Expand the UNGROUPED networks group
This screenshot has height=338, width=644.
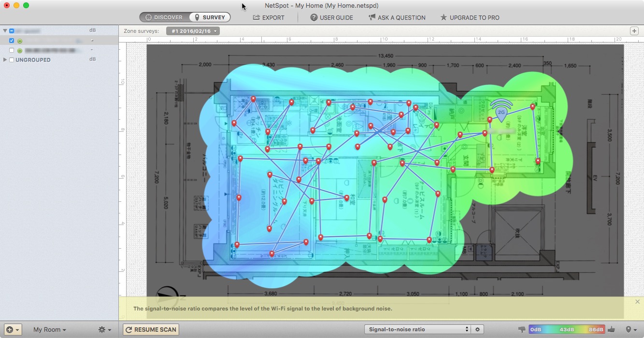tap(5, 60)
